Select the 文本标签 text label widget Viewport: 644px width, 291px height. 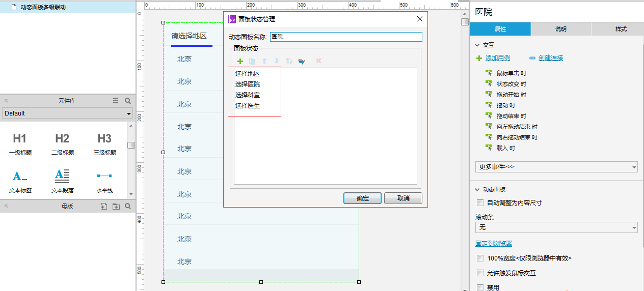[x=20, y=182]
